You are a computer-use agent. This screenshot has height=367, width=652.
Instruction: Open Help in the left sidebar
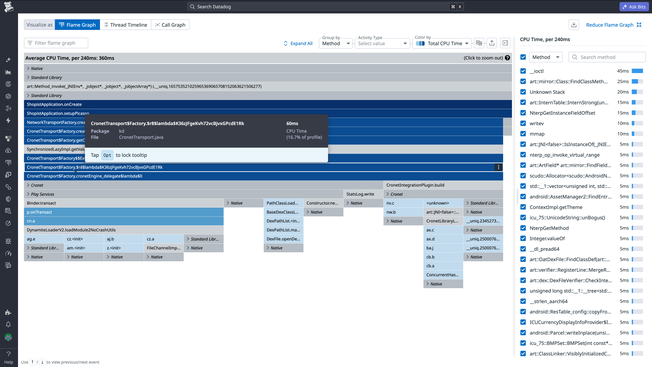coord(8,357)
